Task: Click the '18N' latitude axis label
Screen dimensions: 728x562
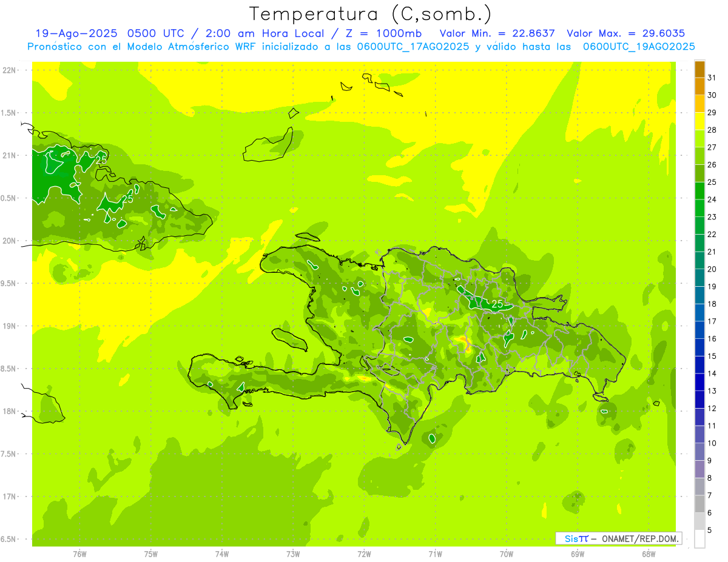Action: pos(9,411)
